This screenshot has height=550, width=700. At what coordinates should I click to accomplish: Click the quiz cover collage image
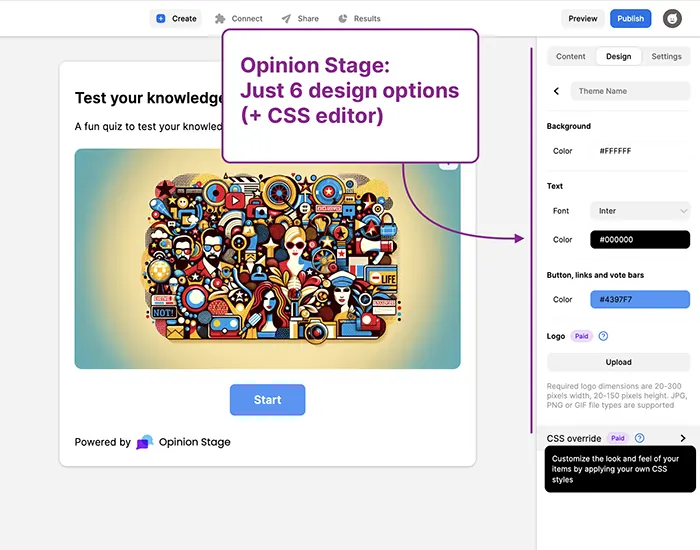point(267,259)
